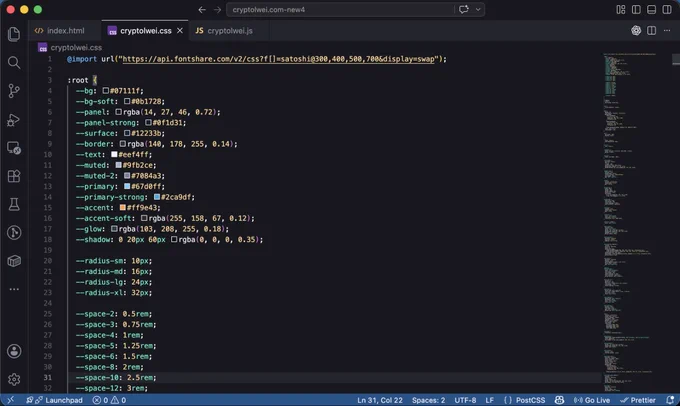The image size is (680, 406).
Task: Open the package box view icon
Action: 14,261
